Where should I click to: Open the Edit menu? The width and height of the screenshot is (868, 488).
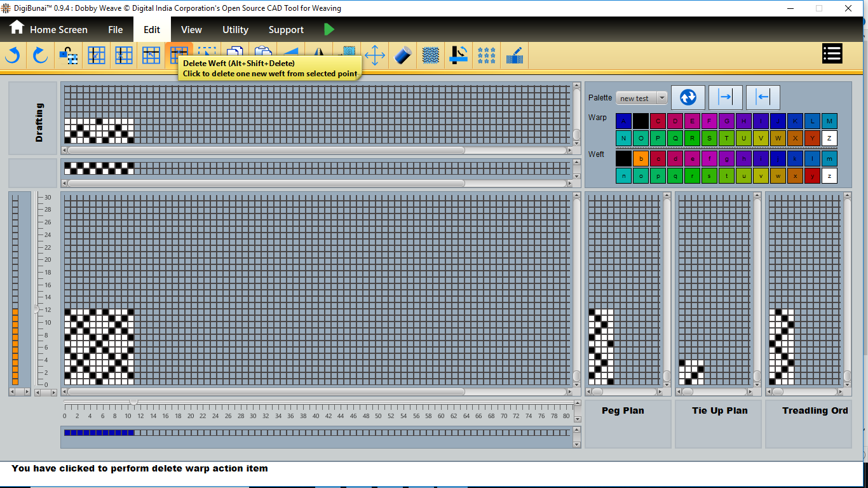[x=152, y=30]
